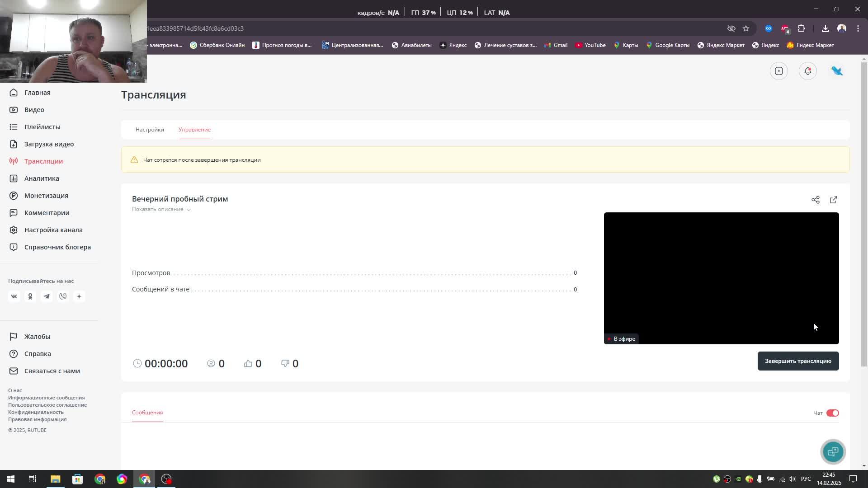Open Справочник блогера

(x=50, y=247)
